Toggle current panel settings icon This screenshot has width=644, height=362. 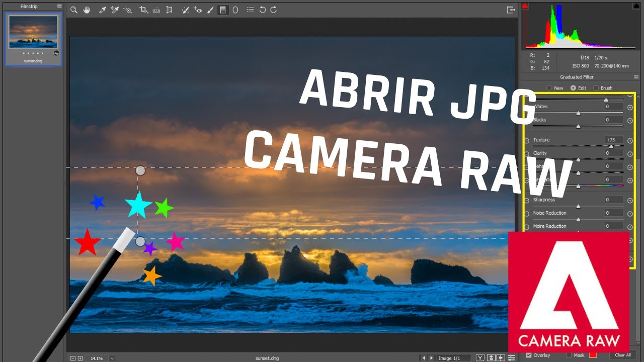pos(512,358)
